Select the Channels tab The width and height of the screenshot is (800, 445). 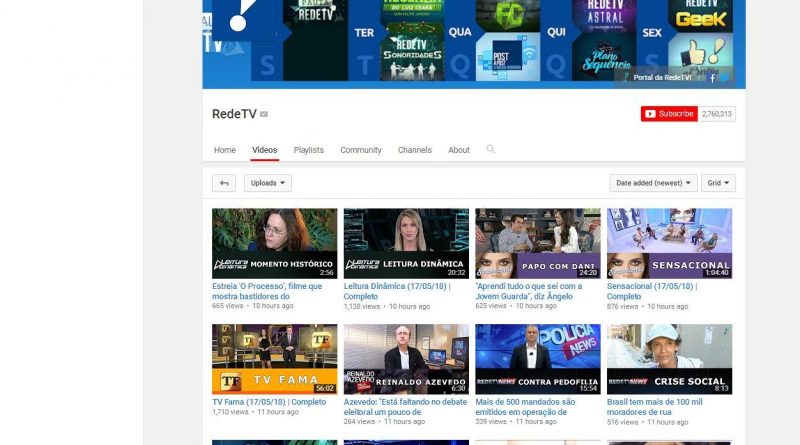(414, 150)
